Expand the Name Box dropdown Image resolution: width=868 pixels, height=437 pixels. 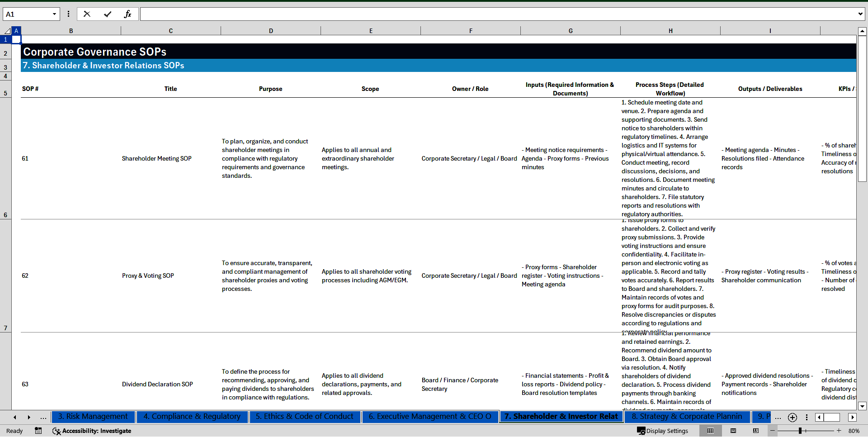pyautogui.click(x=54, y=14)
